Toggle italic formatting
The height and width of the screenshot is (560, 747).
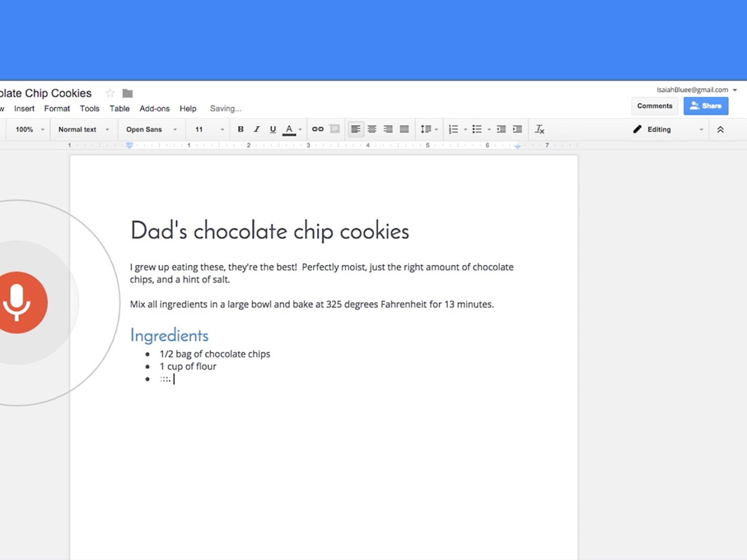point(256,129)
